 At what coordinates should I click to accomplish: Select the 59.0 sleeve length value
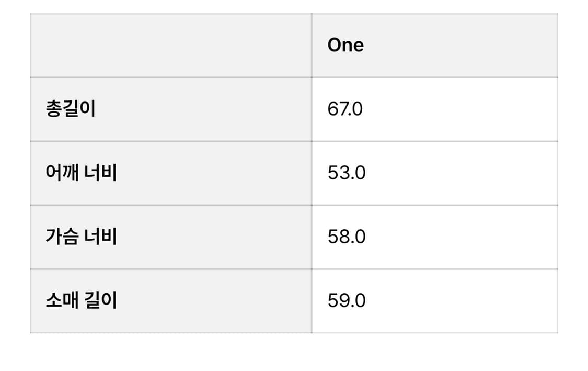click(x=347, y=301)
